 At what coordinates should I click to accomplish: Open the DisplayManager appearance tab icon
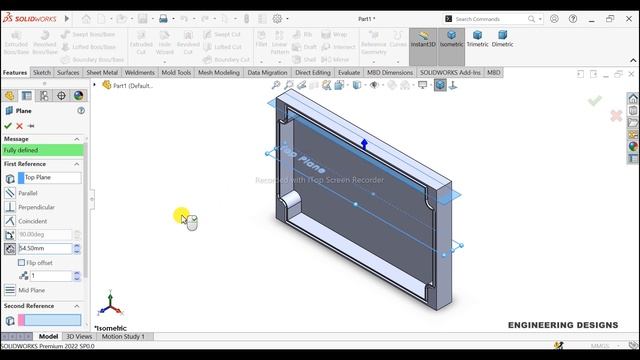pos(78,96)
